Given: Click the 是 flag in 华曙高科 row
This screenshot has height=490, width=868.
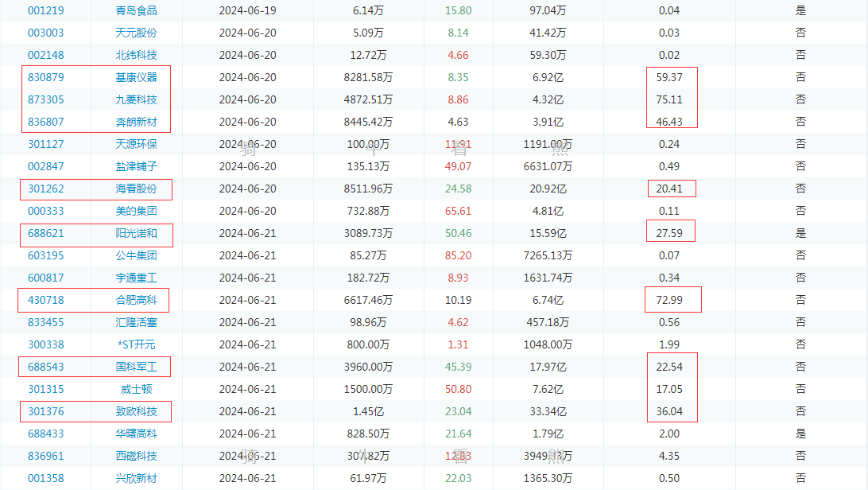Looking at the screenshot, I should [800, 434].
